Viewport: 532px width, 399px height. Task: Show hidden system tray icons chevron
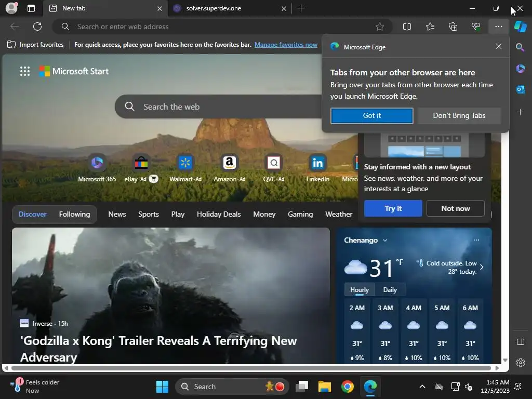(422, 387)
